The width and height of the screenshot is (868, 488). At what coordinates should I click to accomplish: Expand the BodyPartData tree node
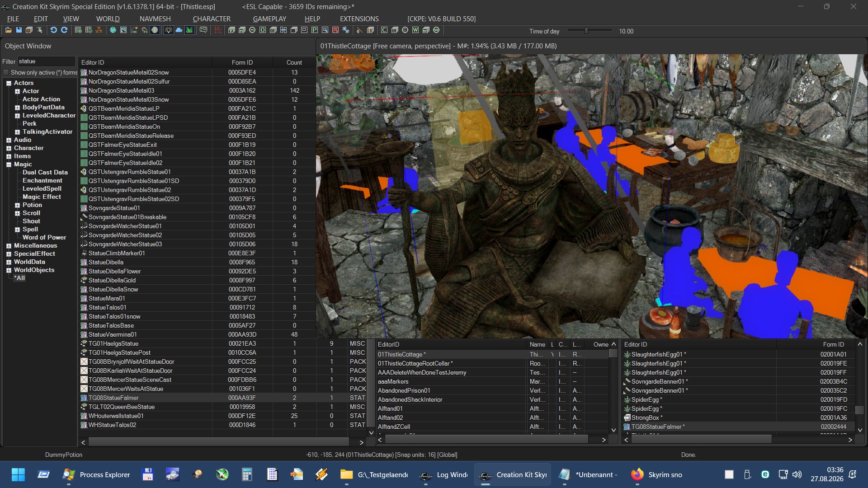(x=17, y=108)
